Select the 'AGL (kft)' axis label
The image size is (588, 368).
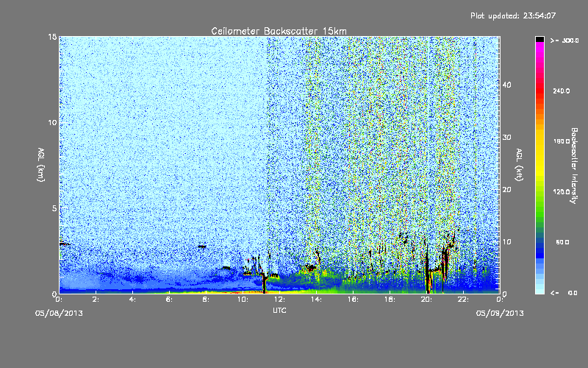pyautogui.click(x=519, y=165)
